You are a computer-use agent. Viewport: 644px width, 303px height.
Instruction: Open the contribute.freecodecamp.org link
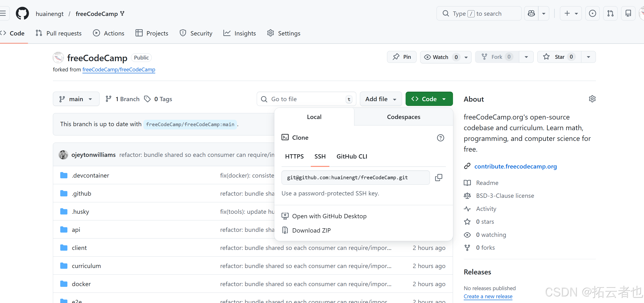(x=515, y=166)
